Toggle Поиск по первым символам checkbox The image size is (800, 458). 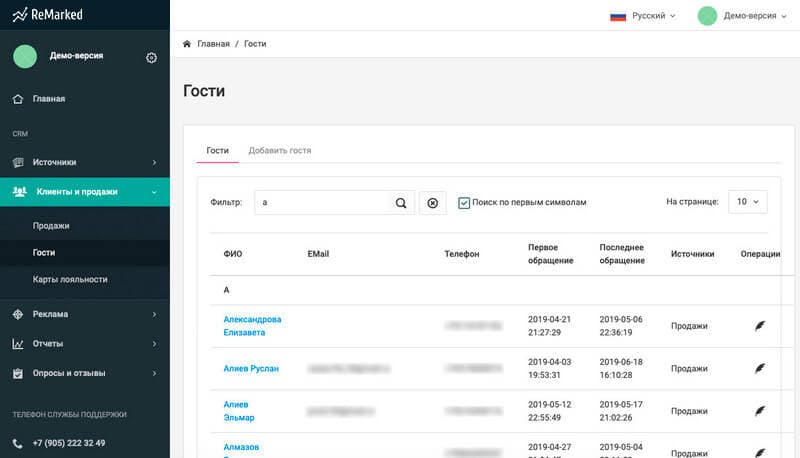point(464,203)
